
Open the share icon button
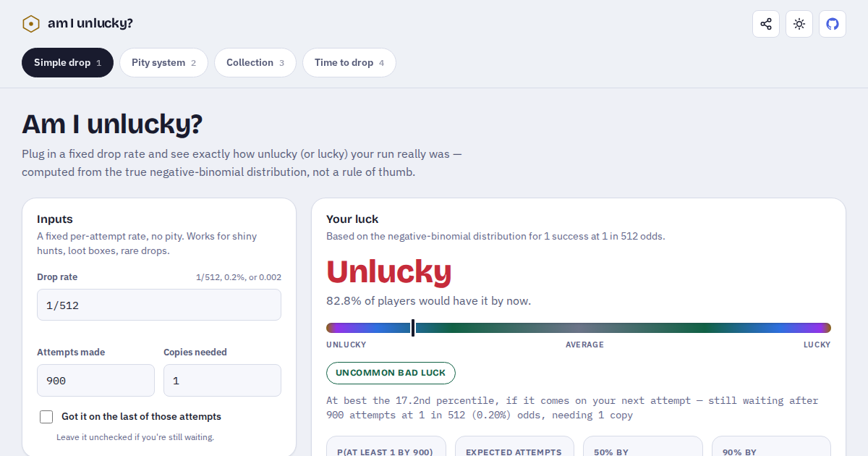(x=766, y=24)
